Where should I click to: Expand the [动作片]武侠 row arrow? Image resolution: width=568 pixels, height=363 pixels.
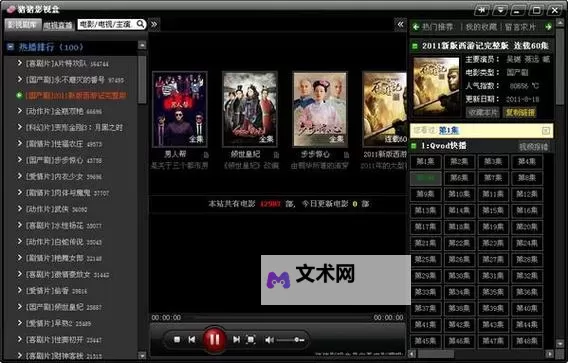pos(20,208)
